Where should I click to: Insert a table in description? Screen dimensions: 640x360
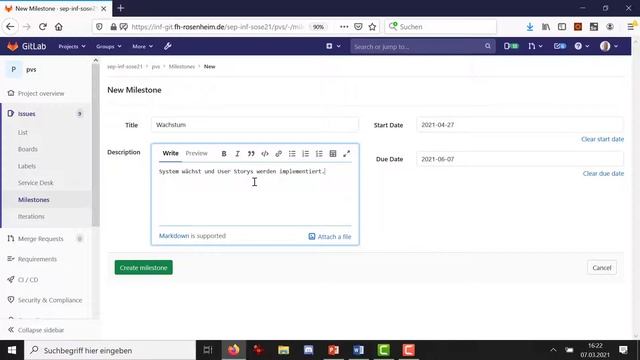coord(333,153)
